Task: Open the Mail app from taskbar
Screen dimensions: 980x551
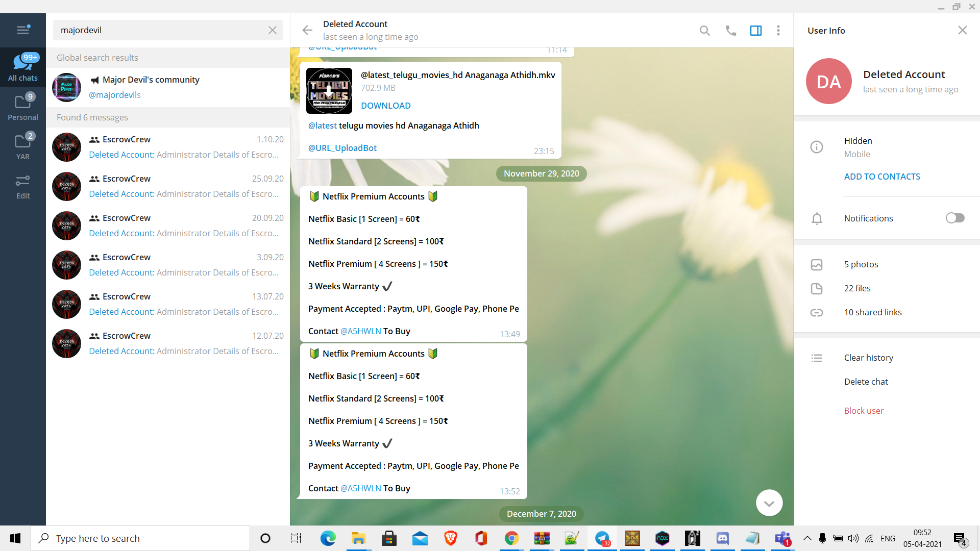Action: pyautogui.click(x=420, y=538)
